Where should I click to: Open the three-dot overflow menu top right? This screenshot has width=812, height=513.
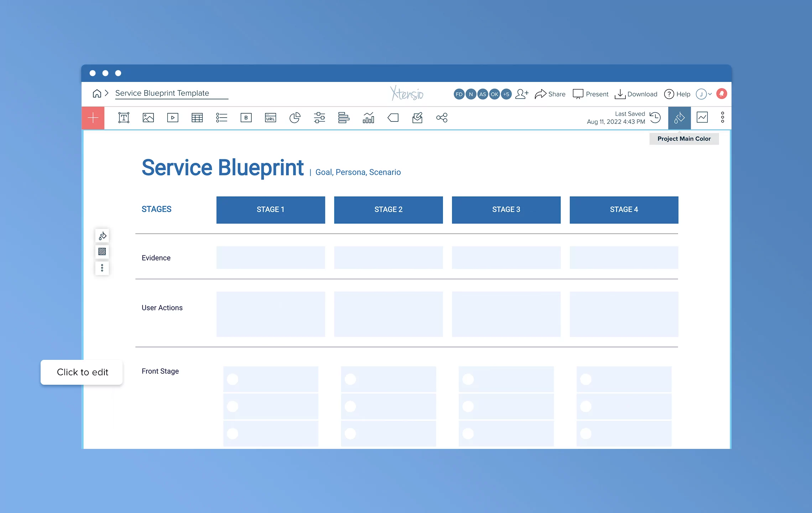tap(722, 118)
